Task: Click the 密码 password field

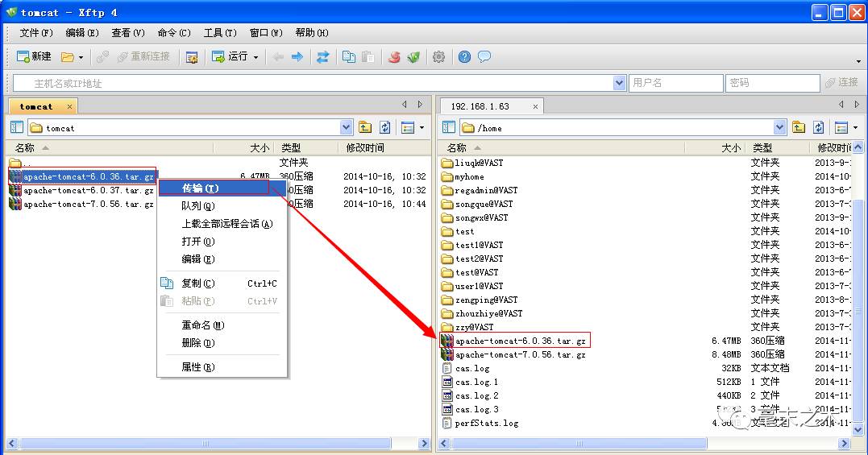Action: pyautogui.click(x=772, y=84)
